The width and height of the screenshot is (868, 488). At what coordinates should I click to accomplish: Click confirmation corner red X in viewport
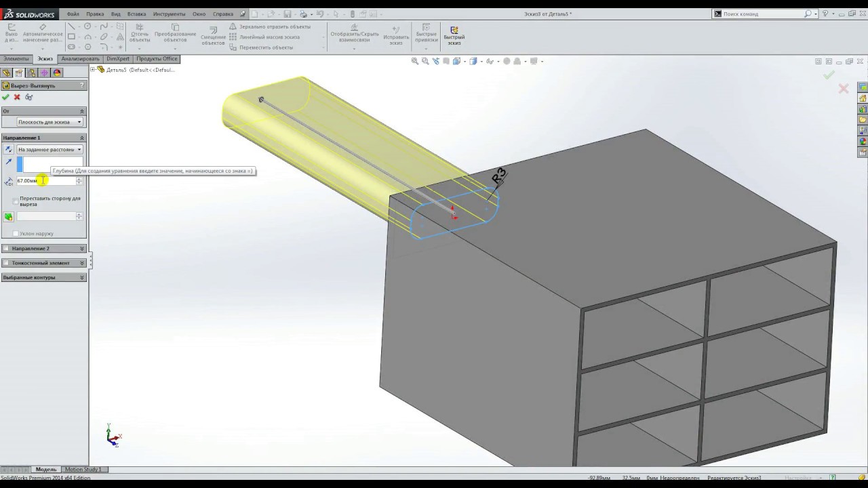[843, 89]
